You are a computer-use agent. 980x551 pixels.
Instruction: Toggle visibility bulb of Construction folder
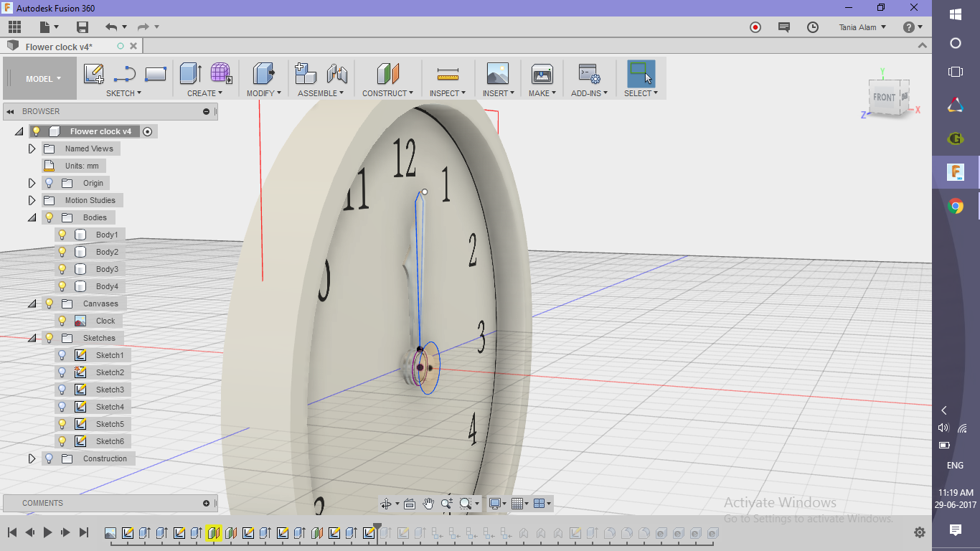point(50,458)
